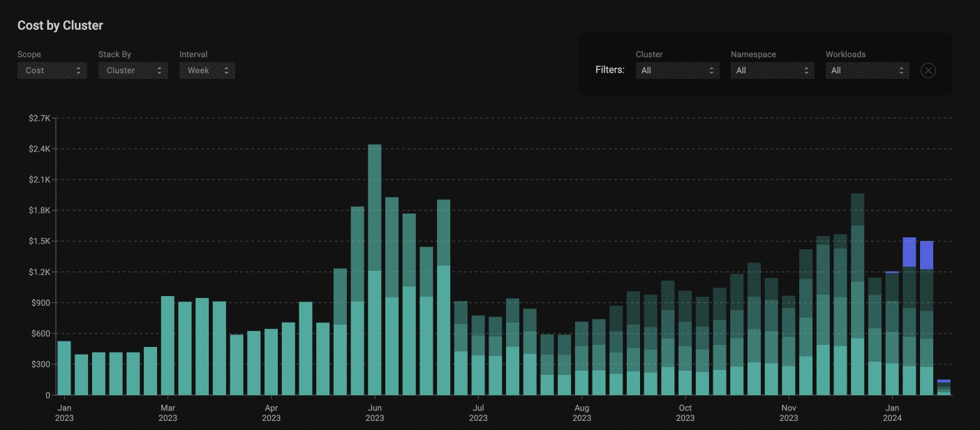Image resolution: width=980 pixels, height=430 pixels.
Task: Click the bar above the Apr 2023 label
Action: pyautogui.click(x=272, y=362)
